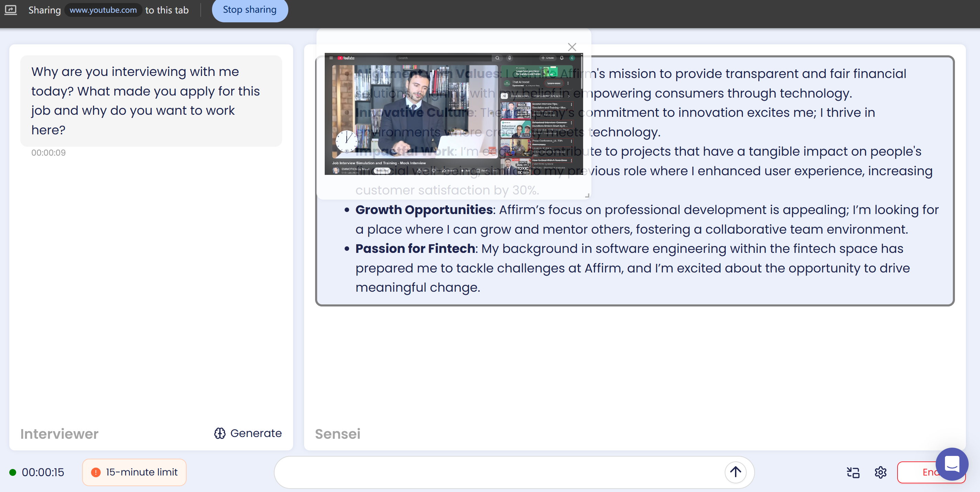Viewport: 980px width, 492px height.
Task: Click the interviewer's question bubble
Action: tap(151, 101)
